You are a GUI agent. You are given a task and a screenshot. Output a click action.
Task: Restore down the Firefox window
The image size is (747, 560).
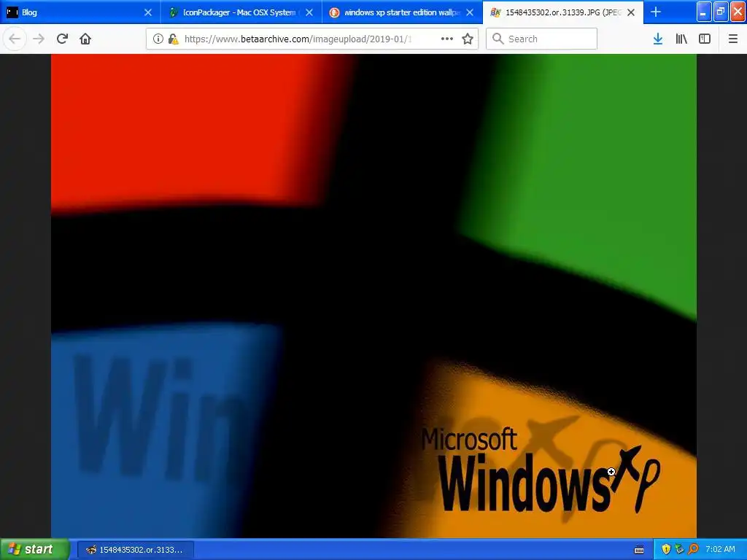[721, 12]
